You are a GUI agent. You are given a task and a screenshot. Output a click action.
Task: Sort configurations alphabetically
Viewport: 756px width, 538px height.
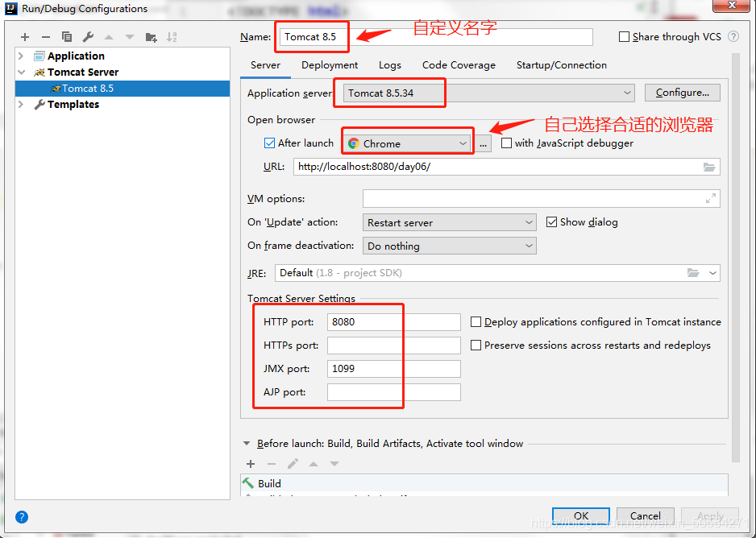coord(172,37)
